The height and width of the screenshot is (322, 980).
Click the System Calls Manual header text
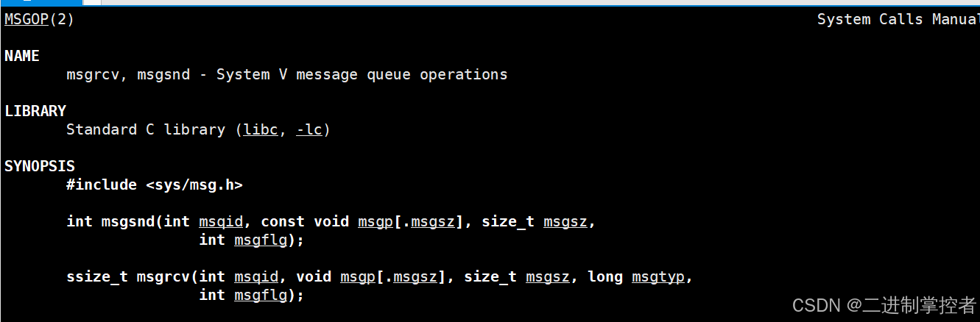coord(898,20)
